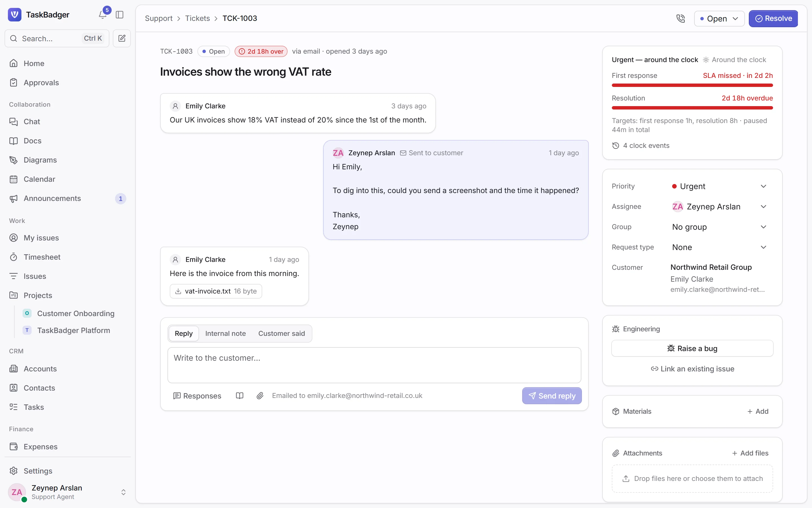Viewport: 812px width, 508px height.
Task: Open the Calendar page
Action: click(67, 179)
